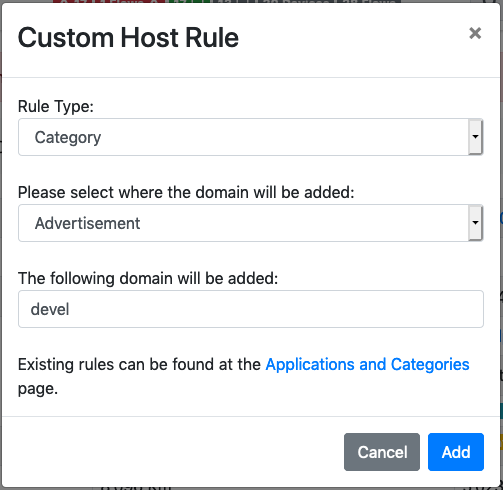
Task: Click the 'Existing rules can be found' text
Action: pyautogui.click(x=139, y=364)
